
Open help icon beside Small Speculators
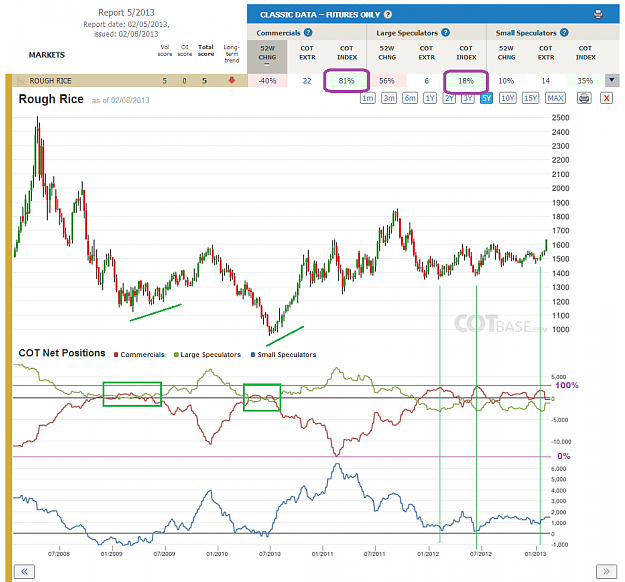pyautogui.click(x=564, y=33)
